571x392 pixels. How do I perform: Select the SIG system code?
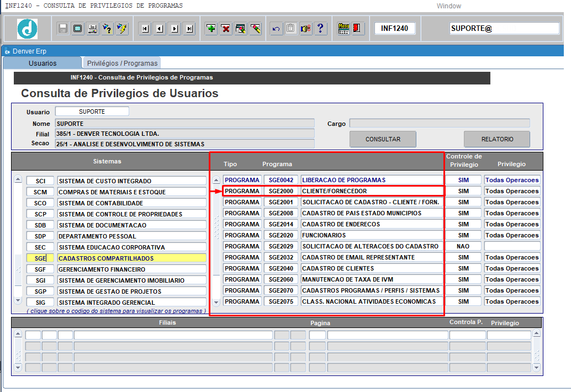[x=40, y=303]
